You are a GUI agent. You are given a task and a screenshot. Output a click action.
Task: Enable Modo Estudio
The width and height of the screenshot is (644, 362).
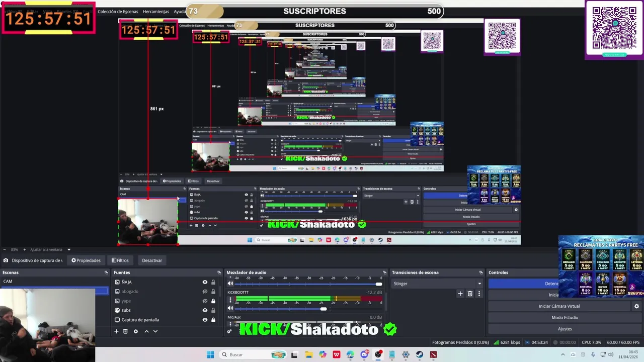coord(565,318)
